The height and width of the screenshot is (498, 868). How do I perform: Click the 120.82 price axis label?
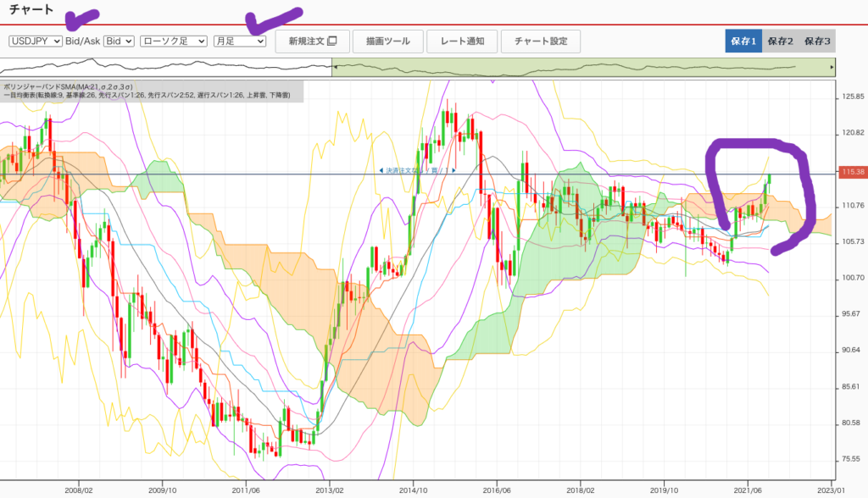853,133
